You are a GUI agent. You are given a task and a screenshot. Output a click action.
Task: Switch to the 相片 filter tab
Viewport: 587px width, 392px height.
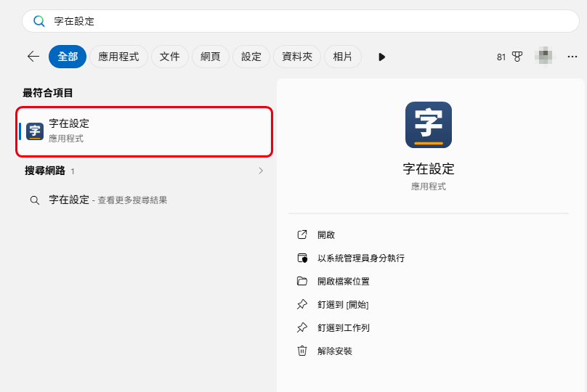[343, 57]
